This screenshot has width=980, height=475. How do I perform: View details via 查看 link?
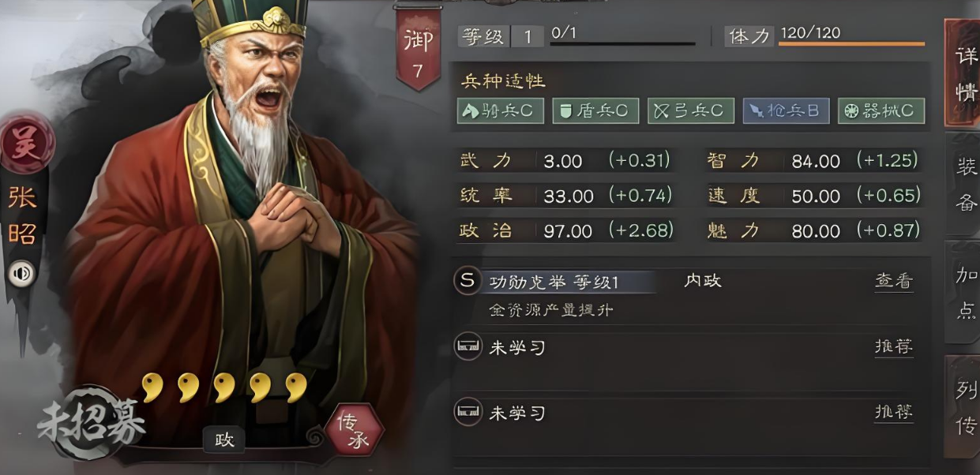pos(894,282)
